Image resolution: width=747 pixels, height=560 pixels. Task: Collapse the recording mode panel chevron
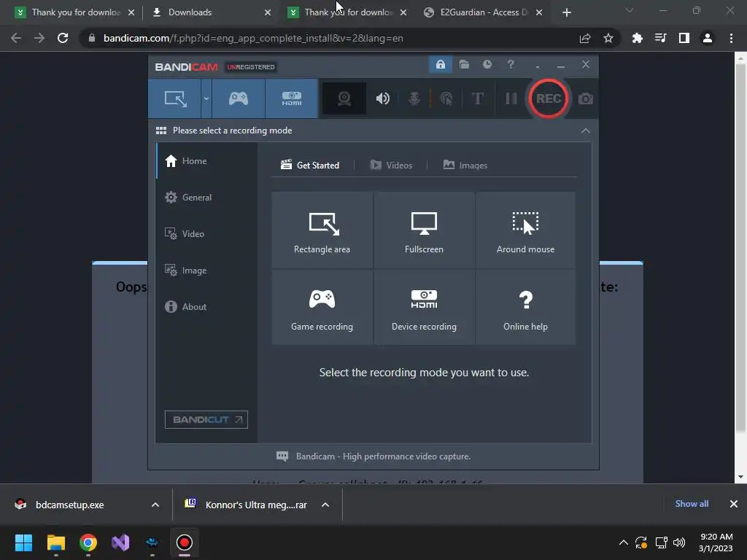[586, 131]
